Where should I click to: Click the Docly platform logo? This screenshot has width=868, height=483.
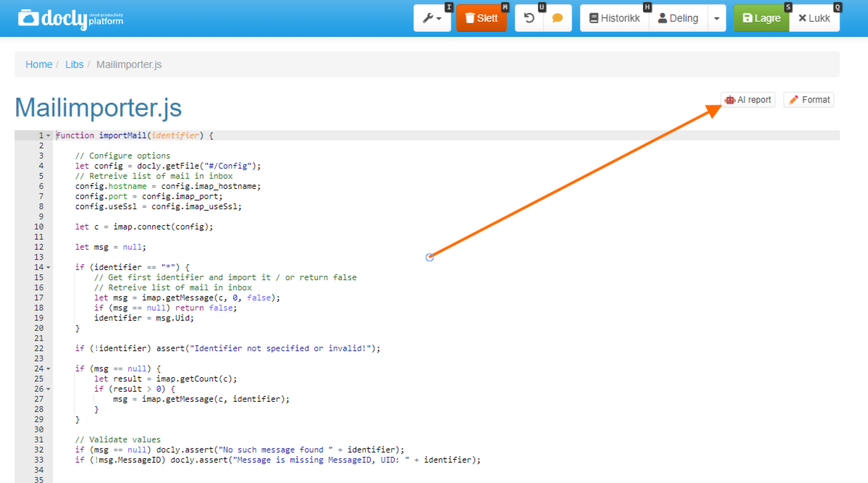pyautogui.click(x=68, y=18)
